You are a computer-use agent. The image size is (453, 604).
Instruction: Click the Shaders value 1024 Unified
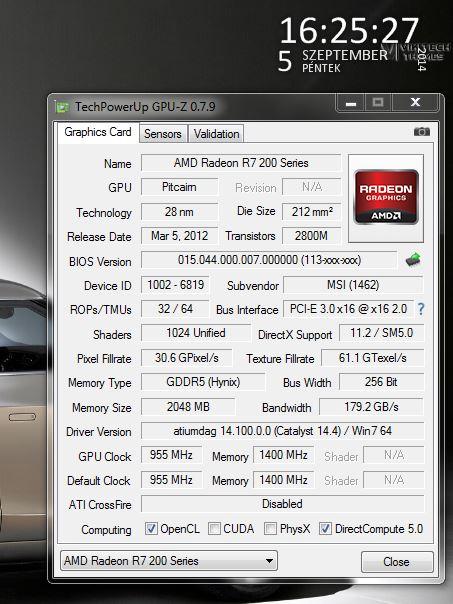pos(196,333)
